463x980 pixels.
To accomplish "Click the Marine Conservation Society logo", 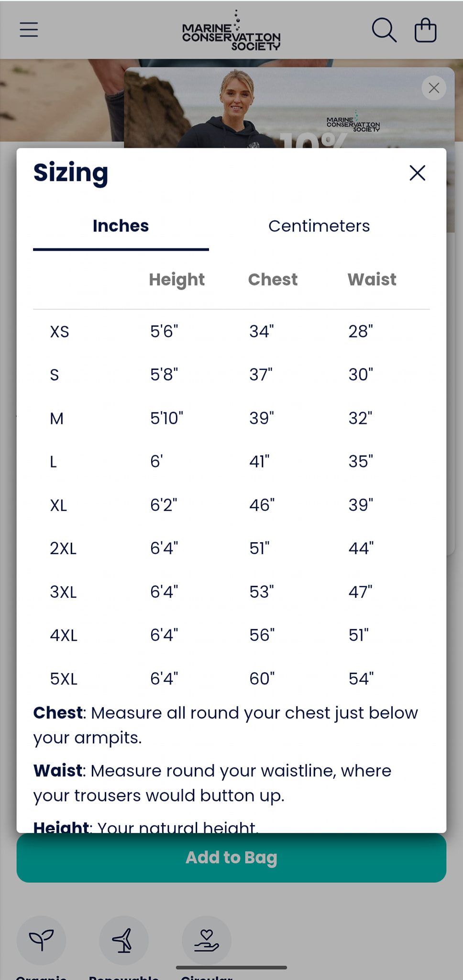I will tap(231, 31).
